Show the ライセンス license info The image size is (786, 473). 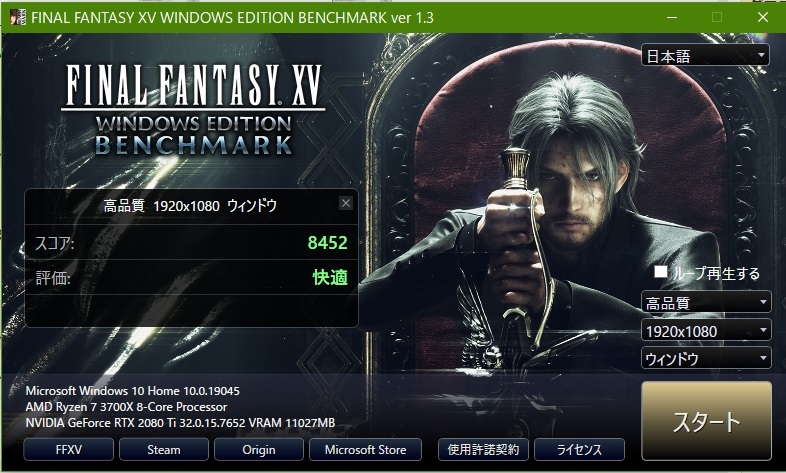point(579,449)
